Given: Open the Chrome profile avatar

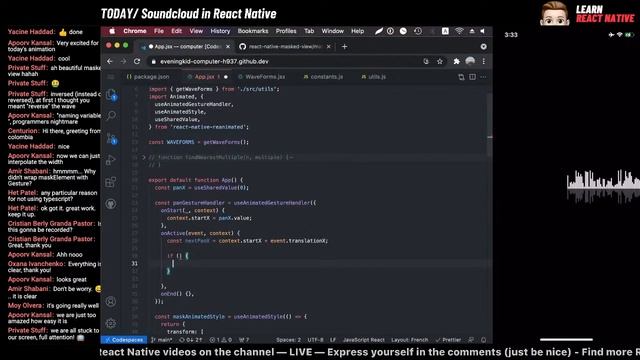Looking at the screenshot, I should 470,61.
